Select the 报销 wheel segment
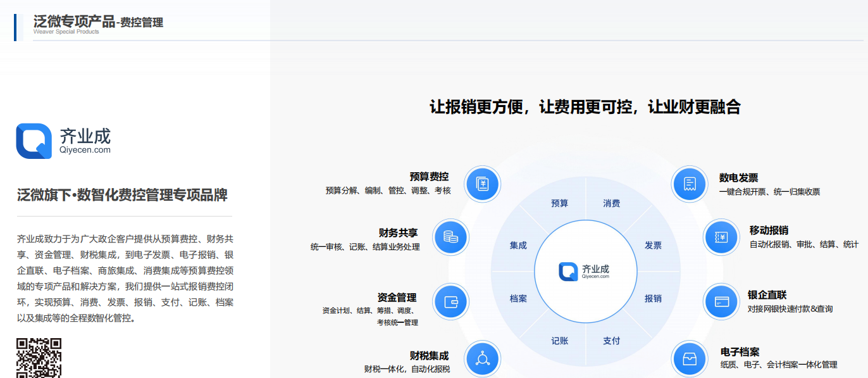The width and height of the screenshot is (868, 378). tap(652, 298)
